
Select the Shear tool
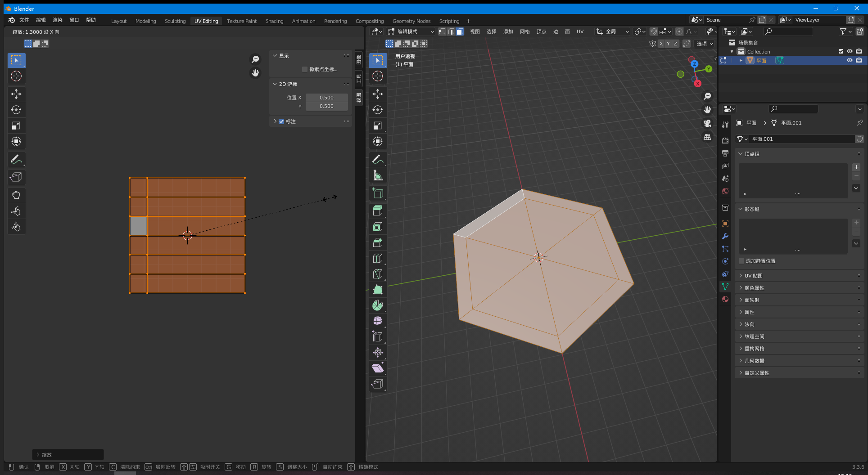(378, 368)
